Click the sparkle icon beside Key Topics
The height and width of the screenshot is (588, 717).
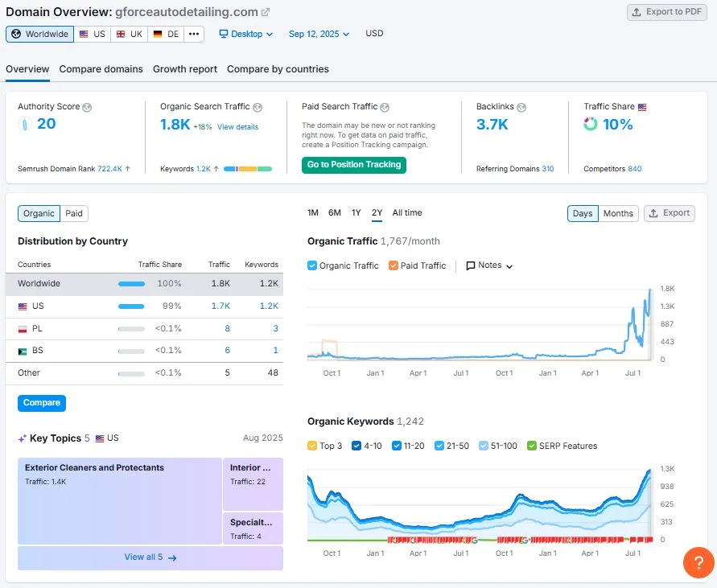(x=20, y=438)
